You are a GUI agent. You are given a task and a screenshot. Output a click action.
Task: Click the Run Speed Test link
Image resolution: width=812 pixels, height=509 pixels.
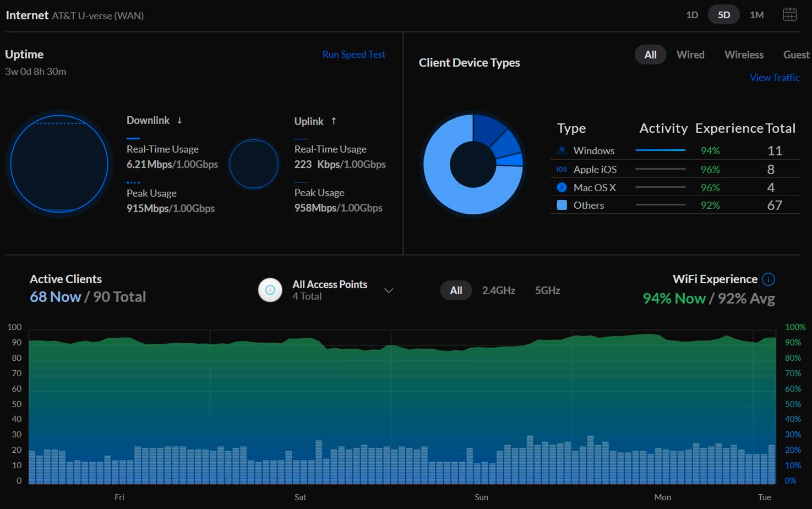(x=354, y=55)
